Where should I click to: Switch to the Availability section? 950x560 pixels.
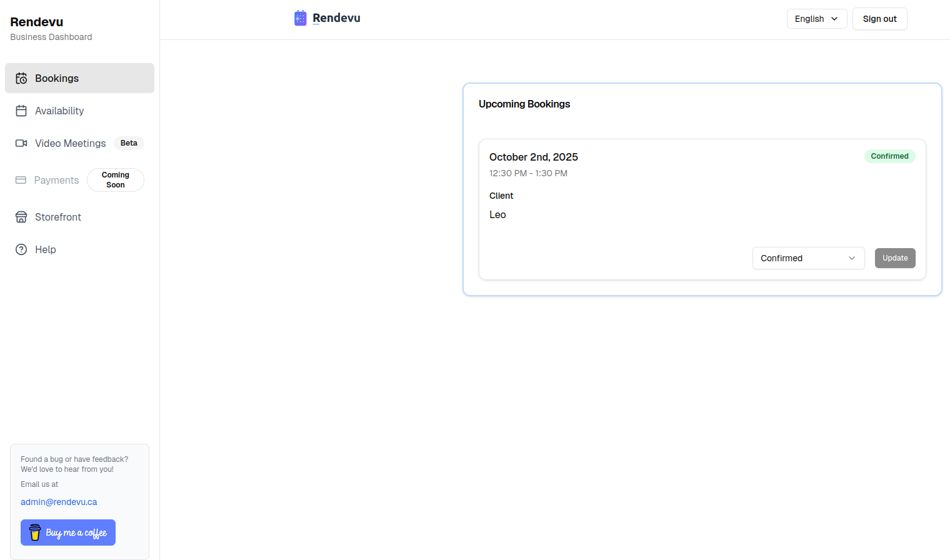[59, 111]
